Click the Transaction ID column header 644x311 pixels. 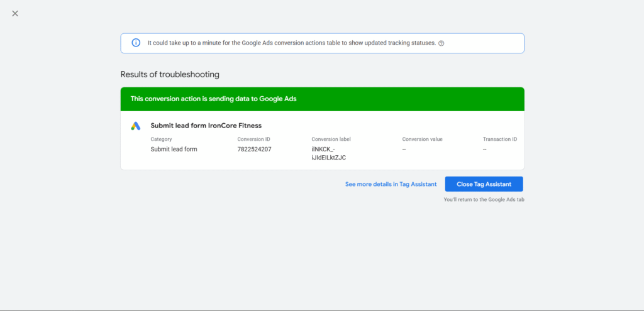[x=500, y=139]
